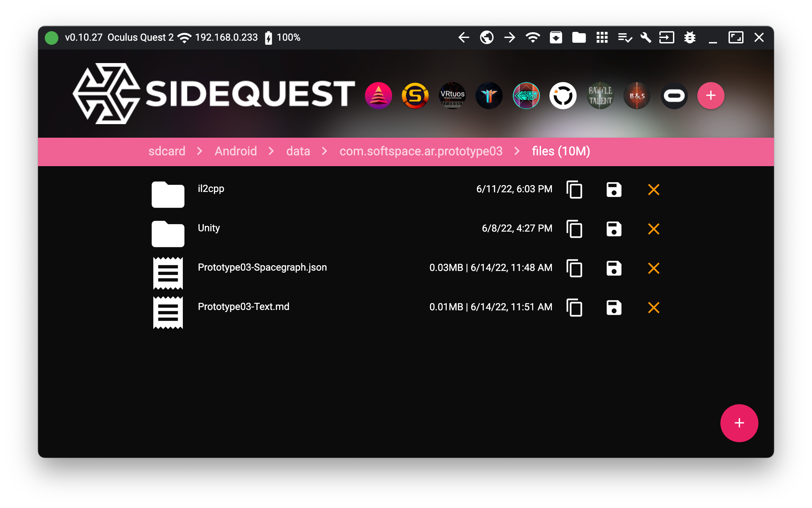Image resolution: width=812 pixels, height=508 pixels.
Task: Click the 192.168.0.233 IP address
Action: click(x=226, y=37)
